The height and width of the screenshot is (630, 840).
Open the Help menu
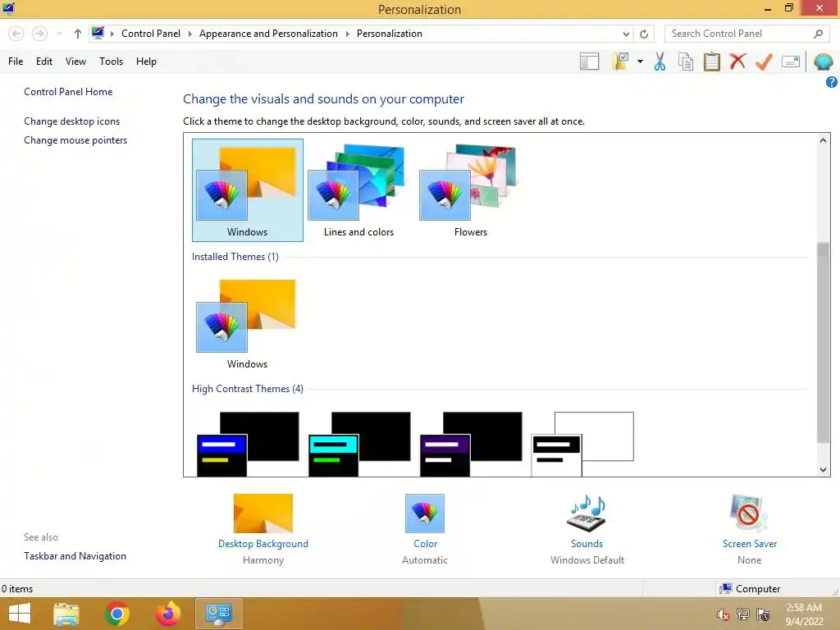click(146, 62)
